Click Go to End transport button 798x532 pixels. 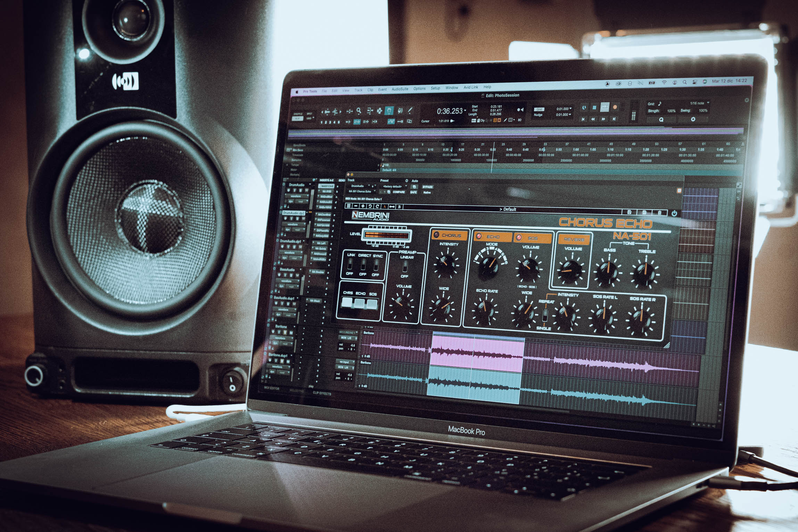614,119
